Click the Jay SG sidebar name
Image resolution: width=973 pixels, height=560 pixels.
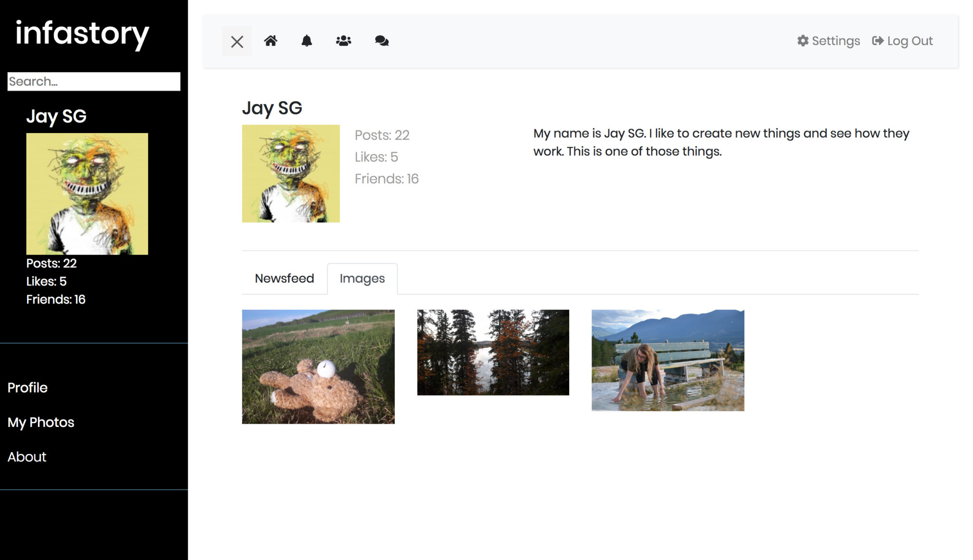coord(56,116)
